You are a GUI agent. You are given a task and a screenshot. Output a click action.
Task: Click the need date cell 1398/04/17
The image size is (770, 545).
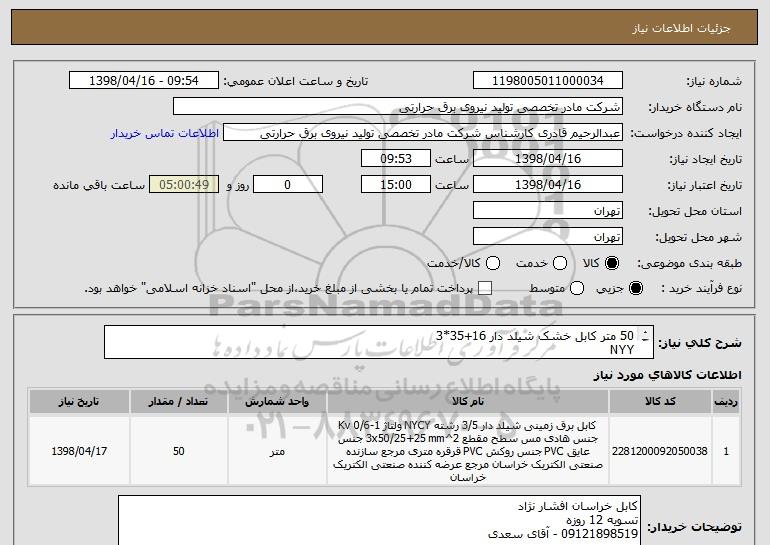(79, 451)
